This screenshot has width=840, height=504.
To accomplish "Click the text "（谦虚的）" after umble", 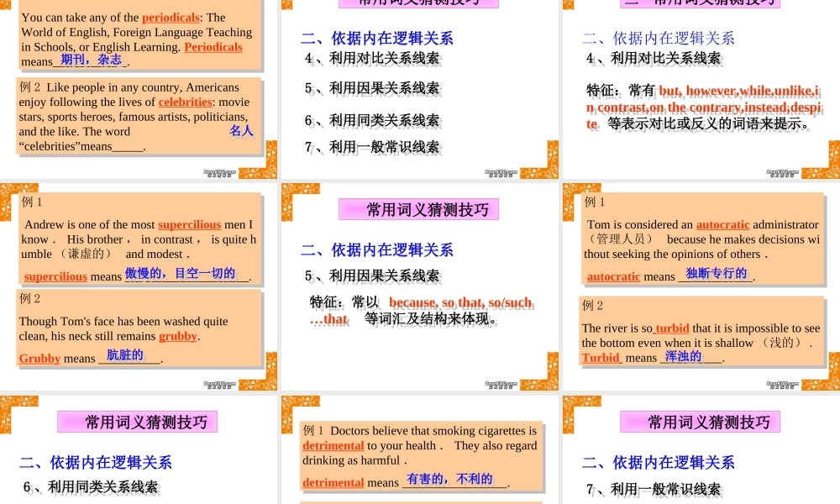I will [x=86, y=254].
